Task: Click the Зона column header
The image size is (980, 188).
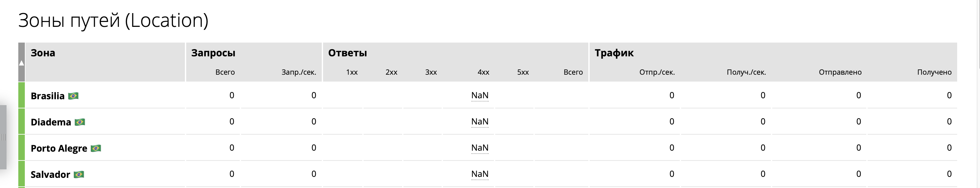Action: coord(43,53)
